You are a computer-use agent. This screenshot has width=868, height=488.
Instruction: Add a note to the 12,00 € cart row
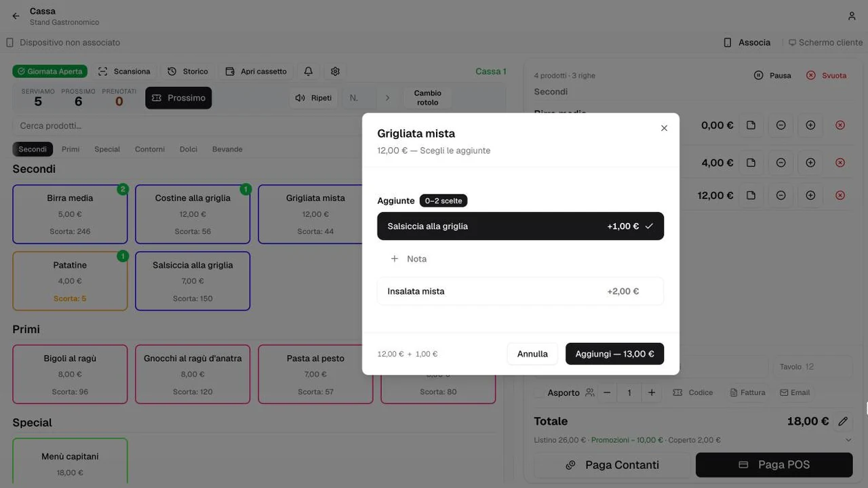[751, 195]
